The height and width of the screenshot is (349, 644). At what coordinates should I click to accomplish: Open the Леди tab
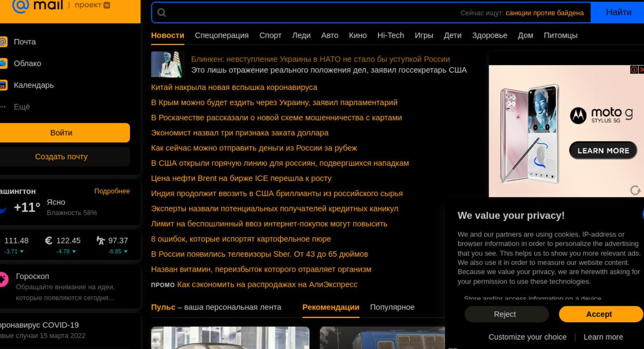click(x=301, y=35)
